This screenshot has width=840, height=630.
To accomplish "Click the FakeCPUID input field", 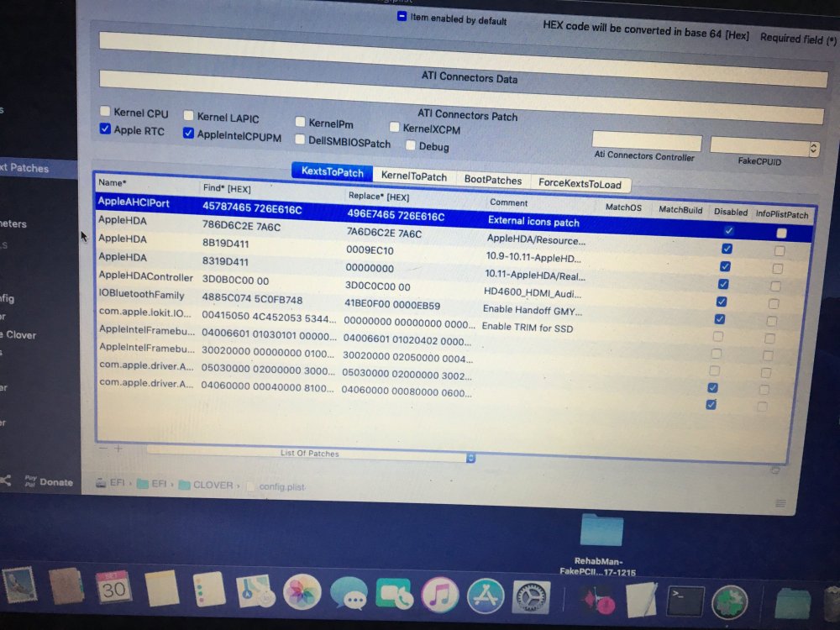I will (759, 147).
